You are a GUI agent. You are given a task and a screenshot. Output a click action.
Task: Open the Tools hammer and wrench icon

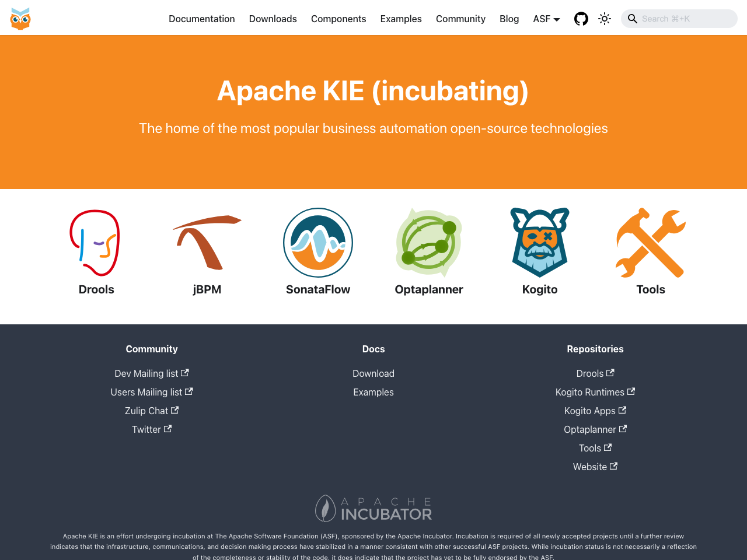[651, 243]
